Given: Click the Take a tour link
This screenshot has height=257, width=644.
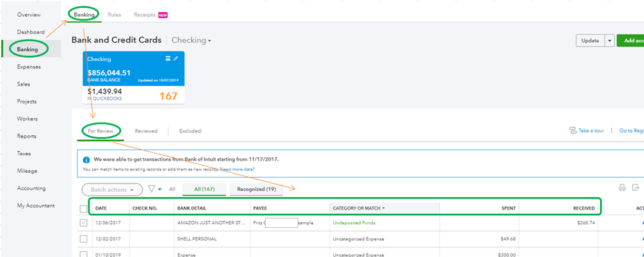Looking at the screenshot, I should (591, 131).
